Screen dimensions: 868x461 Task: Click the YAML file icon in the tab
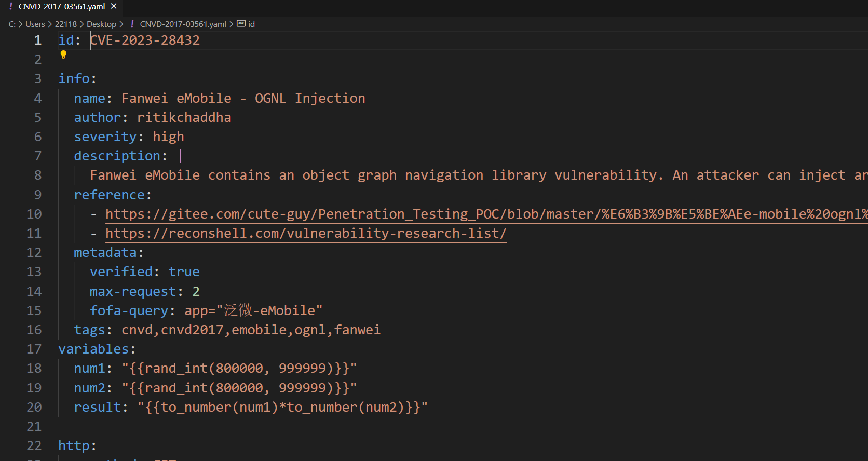11,6
